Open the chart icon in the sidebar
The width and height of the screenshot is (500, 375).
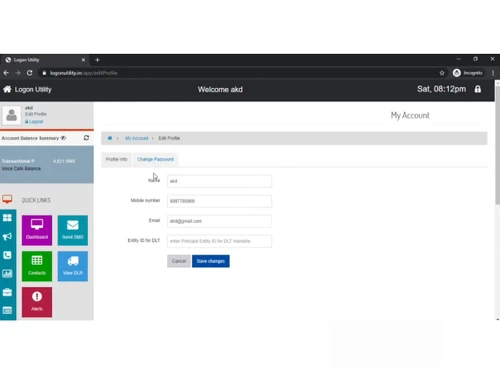pyautogui.click(x=7, y=274)
